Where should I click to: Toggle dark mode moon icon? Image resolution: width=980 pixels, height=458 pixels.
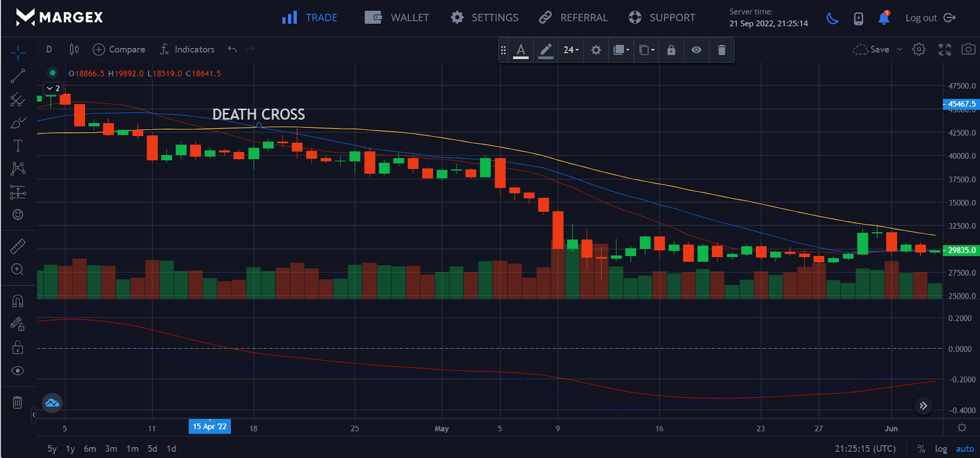(x=832, y=18)
